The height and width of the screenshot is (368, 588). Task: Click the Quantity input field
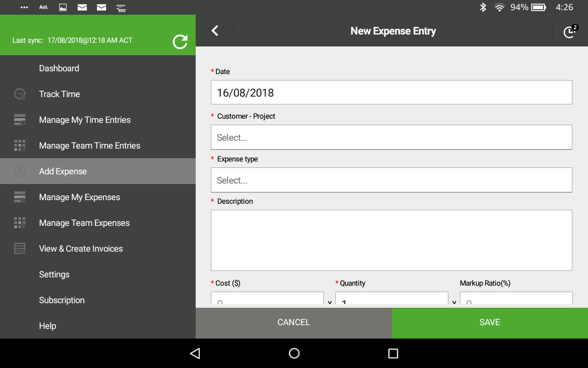tap(392, 298)
